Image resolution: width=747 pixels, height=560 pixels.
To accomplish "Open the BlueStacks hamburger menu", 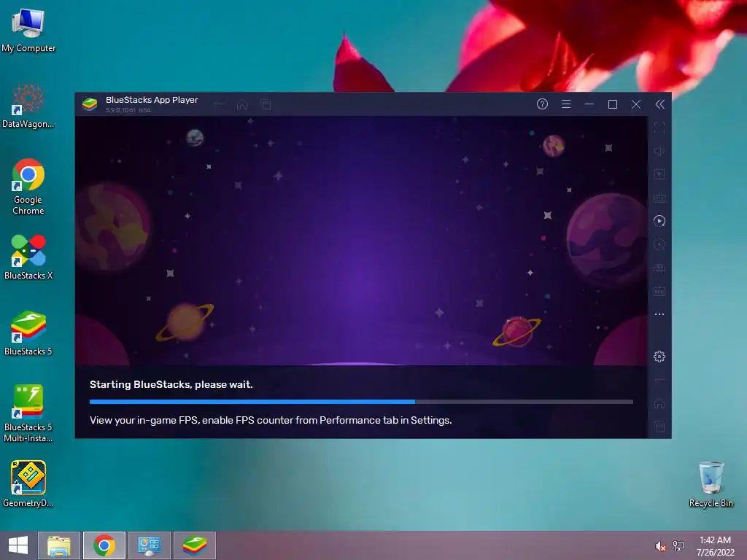I will point(566,104).
